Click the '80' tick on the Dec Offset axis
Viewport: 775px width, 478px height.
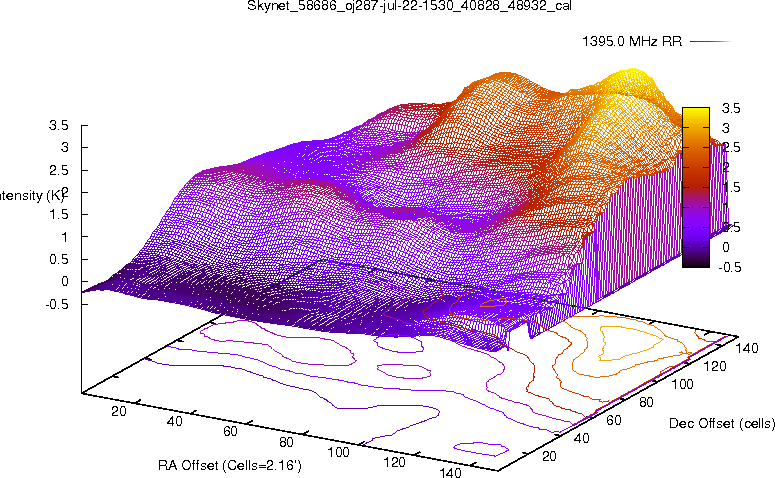646,402
